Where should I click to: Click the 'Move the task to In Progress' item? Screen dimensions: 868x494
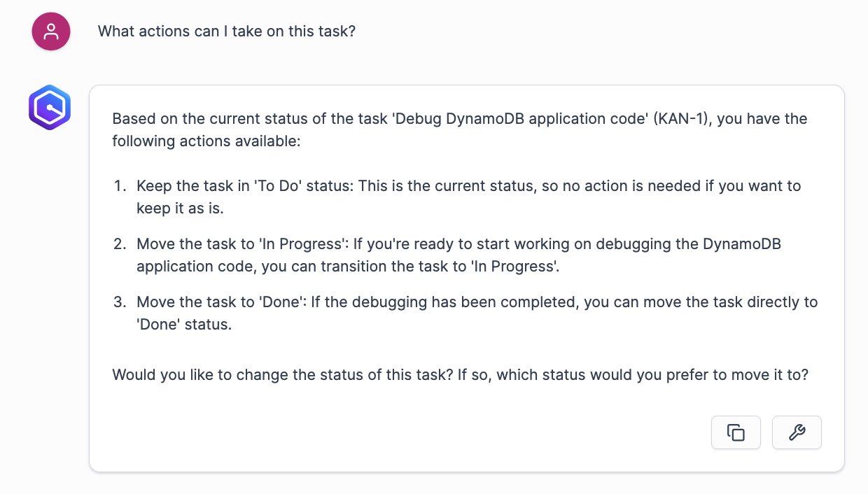(458, 255)
